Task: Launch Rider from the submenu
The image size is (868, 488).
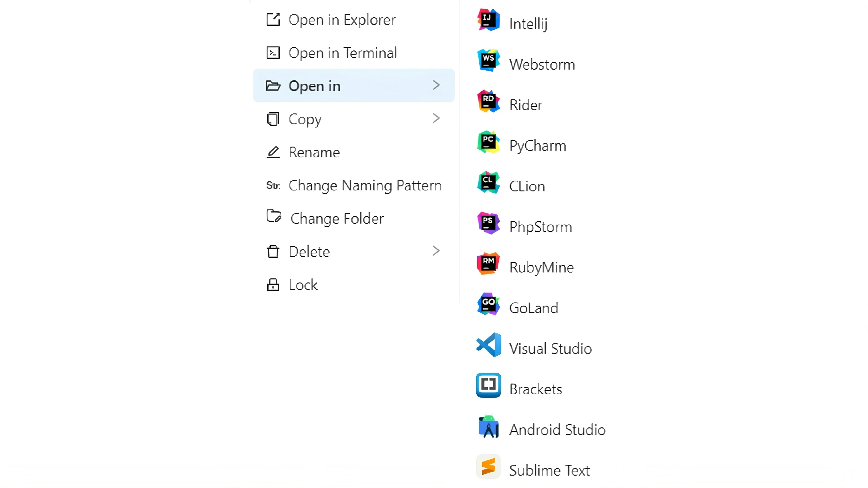Action: click(x=526, y=105)
